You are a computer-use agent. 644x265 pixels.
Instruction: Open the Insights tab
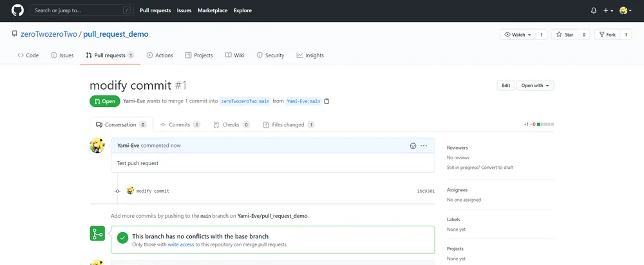pos(310,55)
